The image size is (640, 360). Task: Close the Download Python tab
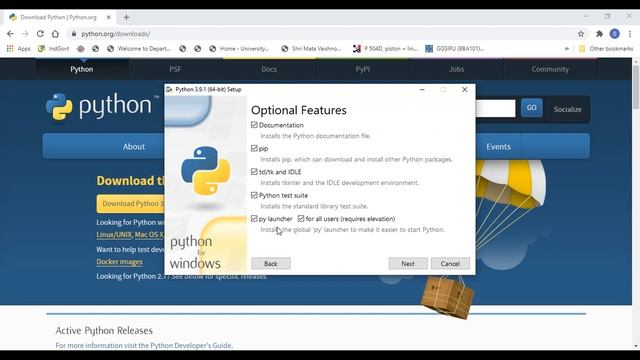click(109, 17)
